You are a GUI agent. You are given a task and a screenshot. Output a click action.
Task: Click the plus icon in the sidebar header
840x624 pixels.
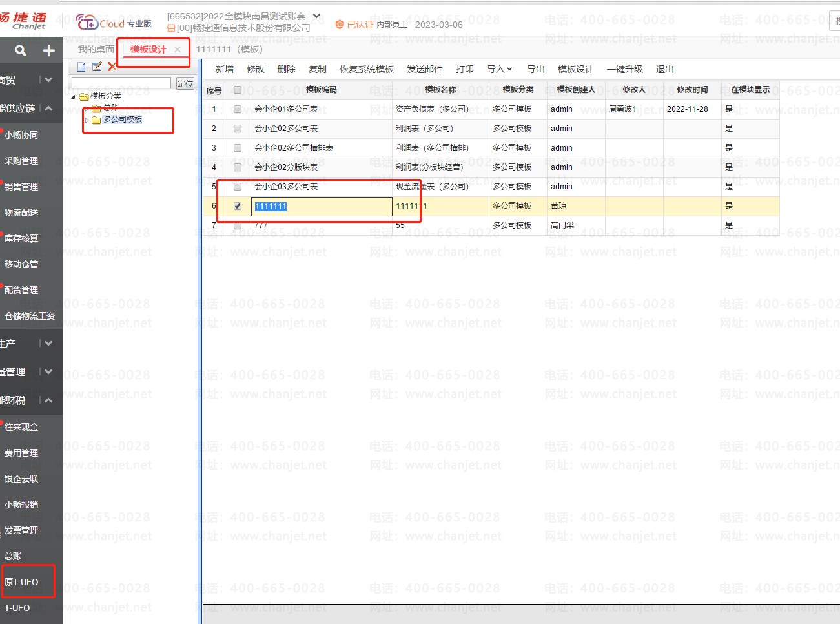[x=48, y=50]
